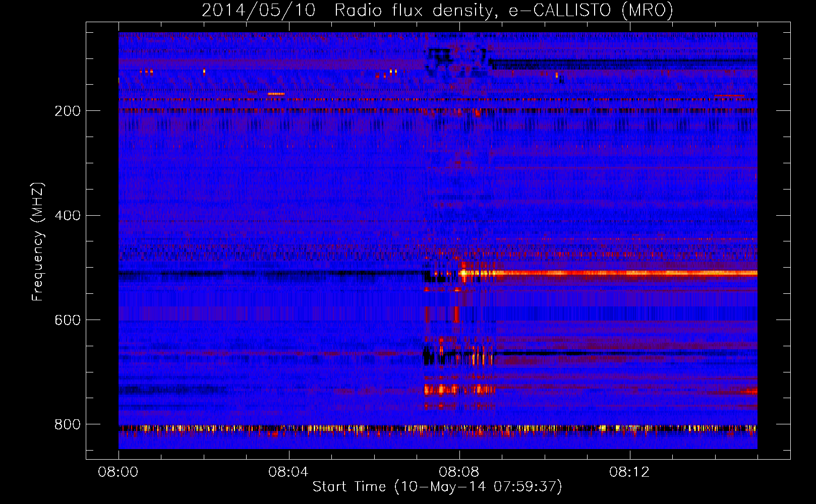
Task: Click the plot title '2014/05/10 Radio flux density'
Action: [437, 10]
